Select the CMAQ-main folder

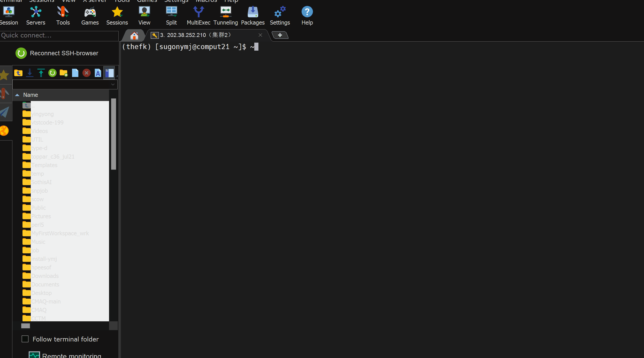tap(42, 301)
